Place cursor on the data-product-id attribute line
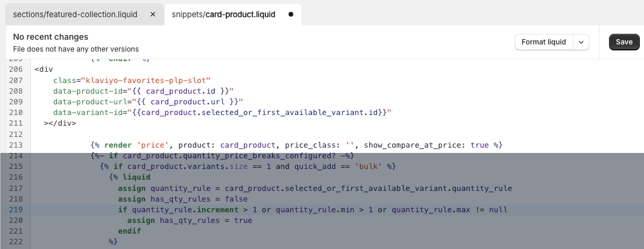644x249 pixels. (x=142, y=91)
